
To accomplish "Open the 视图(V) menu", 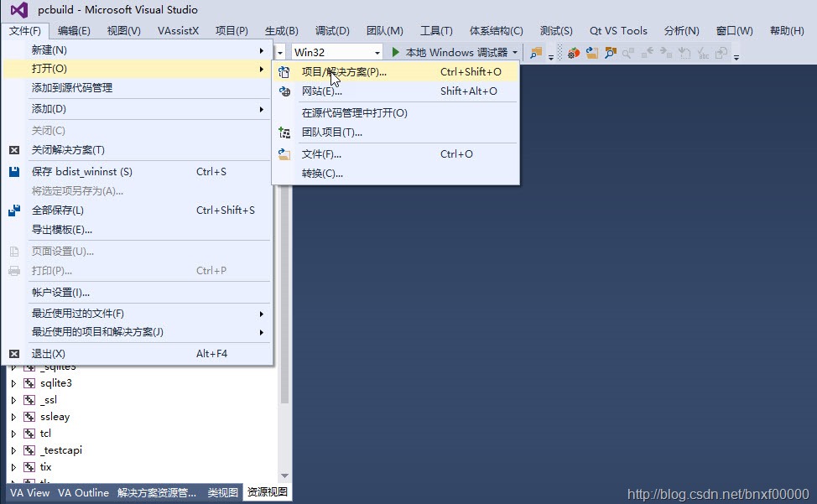I will (x=124, y=31).
